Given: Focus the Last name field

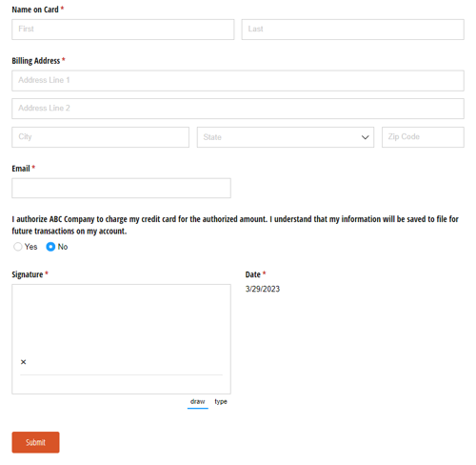Looking at the screenshot, I should (353, 30).
